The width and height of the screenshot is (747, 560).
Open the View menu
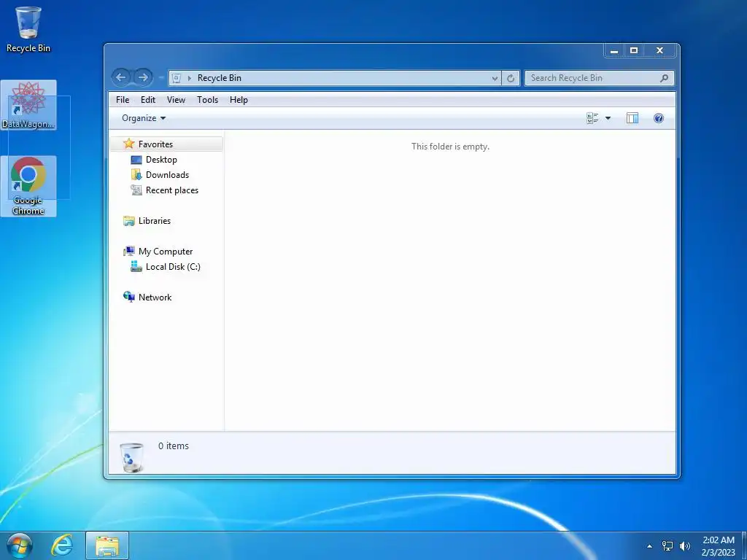[x=176, y=99]
